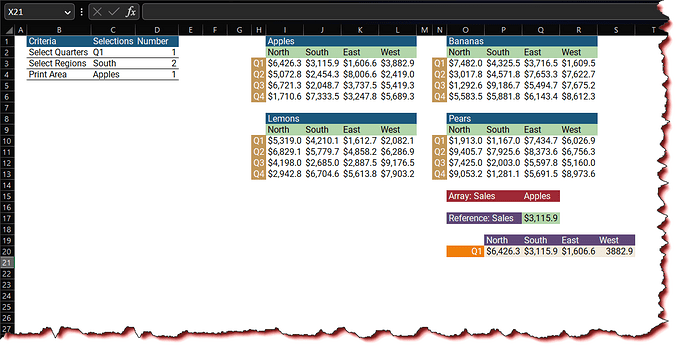This screenshot has width=690, height=360.
Task: Click the Array: Sales label cell
Action: 484,196
